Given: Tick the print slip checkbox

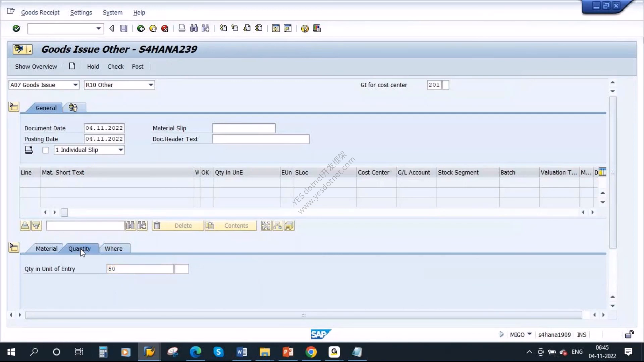Looking at the screenshot, I should [46, 150].
